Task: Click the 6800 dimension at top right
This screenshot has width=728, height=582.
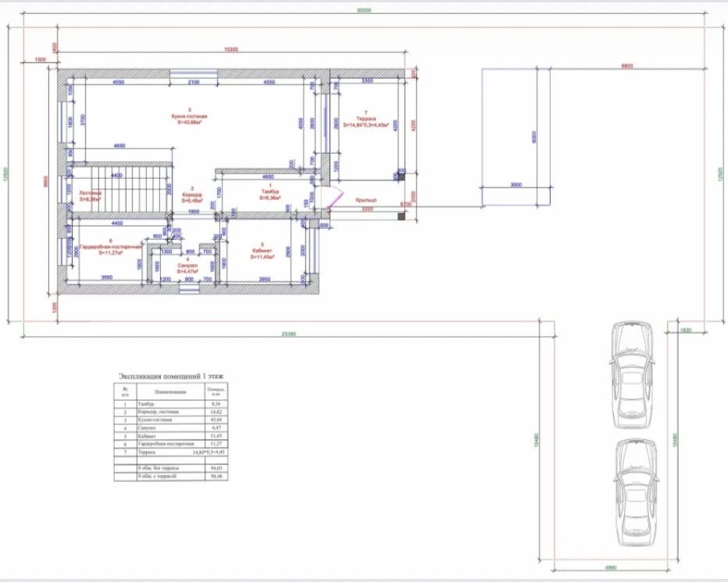Action: (627, 66)
